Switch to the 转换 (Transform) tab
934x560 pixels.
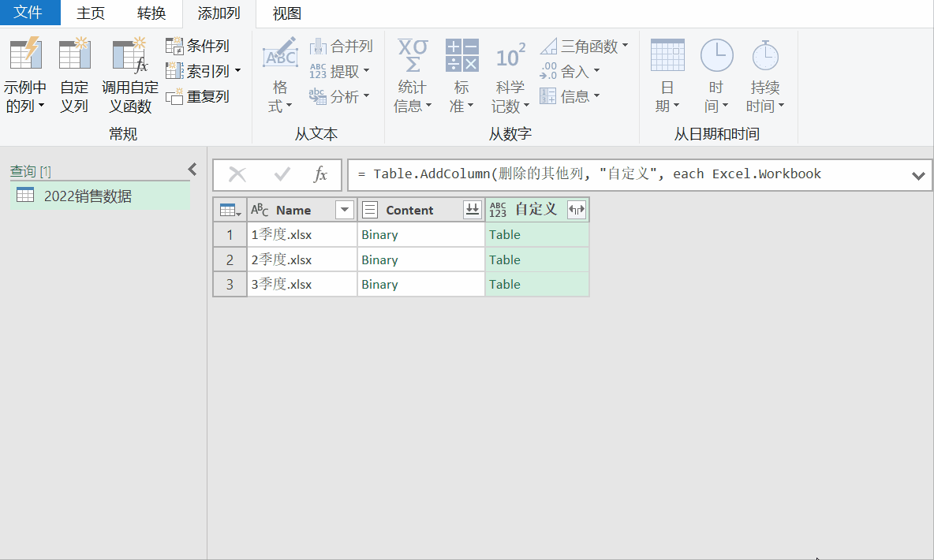(x=151, y=13)
